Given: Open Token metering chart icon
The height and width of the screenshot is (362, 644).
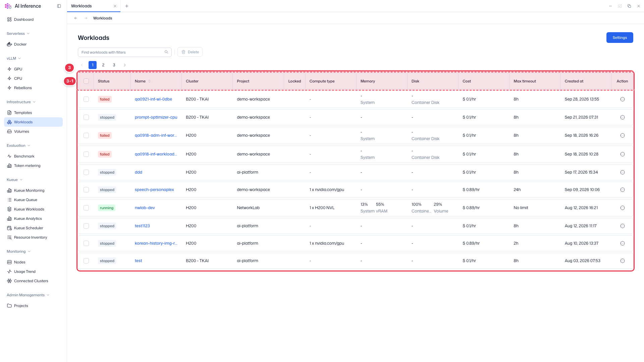Looking at the screenshot, I should coord(9,166).
